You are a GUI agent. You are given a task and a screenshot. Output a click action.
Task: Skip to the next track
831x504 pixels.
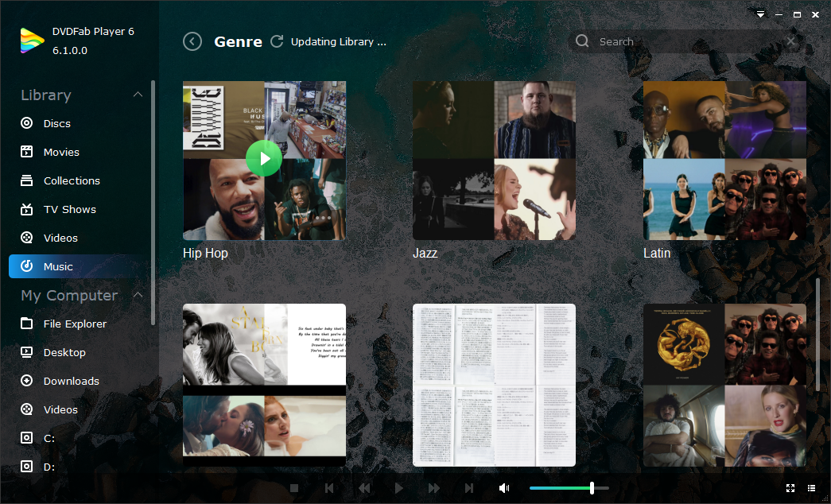tap(469, 488)
